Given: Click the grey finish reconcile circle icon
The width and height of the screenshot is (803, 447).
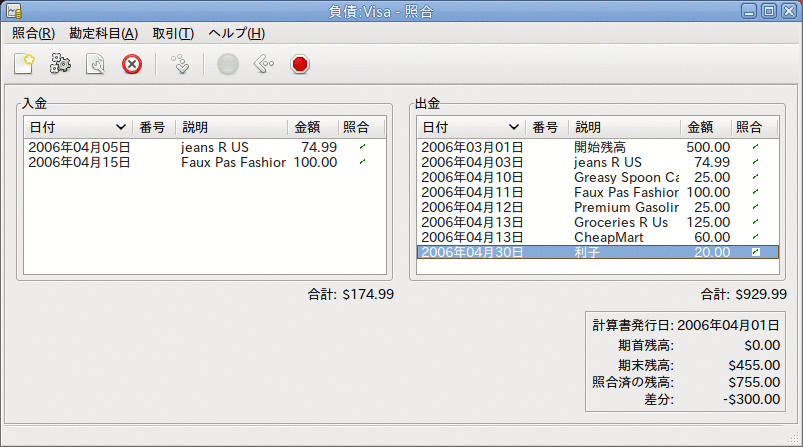Looking at the screenshot, I should point(228,65).
